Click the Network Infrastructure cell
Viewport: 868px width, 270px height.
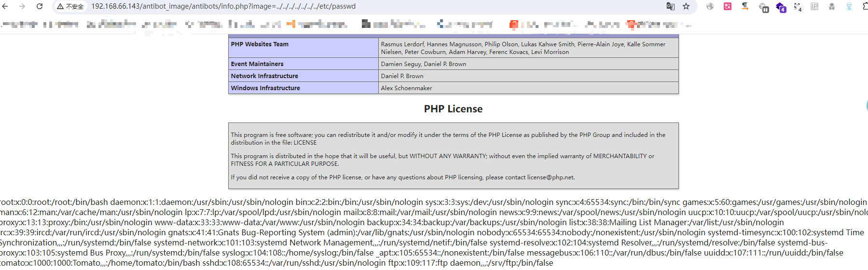pos(303,76)
